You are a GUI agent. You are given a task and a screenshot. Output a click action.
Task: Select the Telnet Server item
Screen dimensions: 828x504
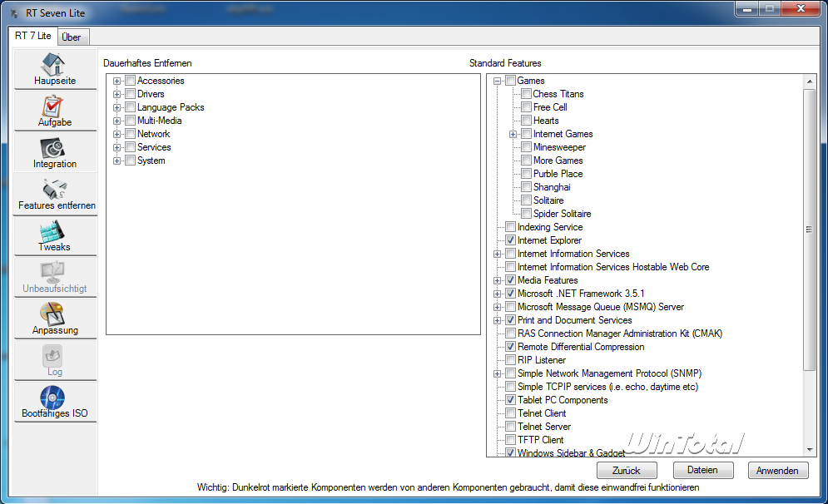click(544, 427)
